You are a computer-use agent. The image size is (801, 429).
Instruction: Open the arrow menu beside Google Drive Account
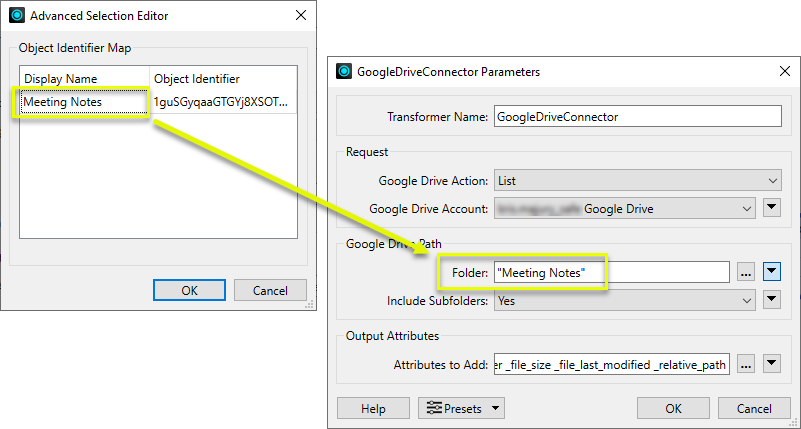(x=771, y=208)
